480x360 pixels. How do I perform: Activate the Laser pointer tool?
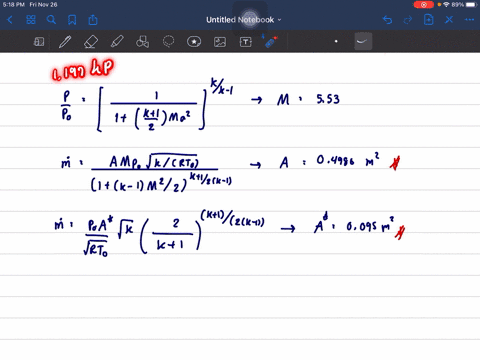[x=271, y=41]
